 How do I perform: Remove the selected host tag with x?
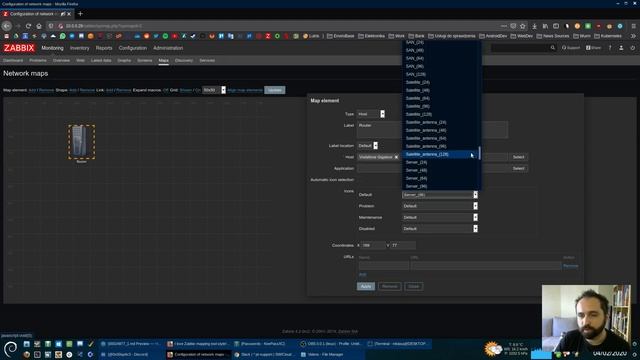[396, 157]
